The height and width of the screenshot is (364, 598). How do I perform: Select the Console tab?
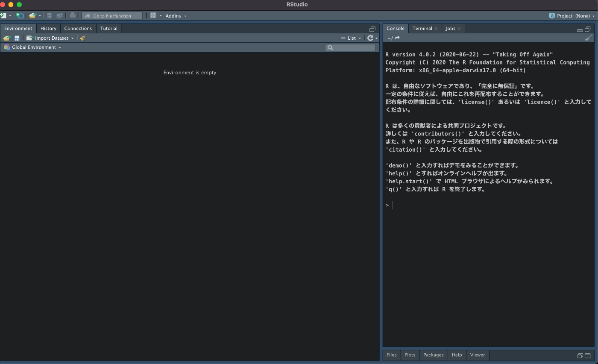click(395, 28)
